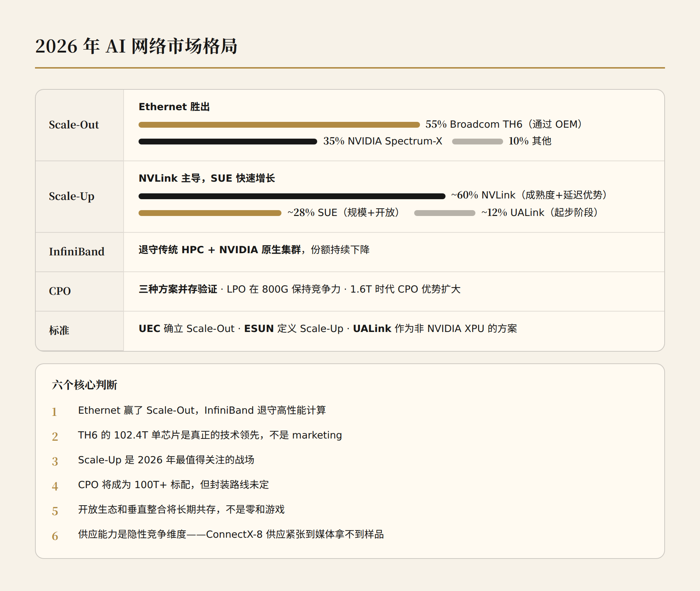The width and height of the screenshot is (700, 591).
Task: Click the "Ethernet 胜出" heading
Action: click(174, 107)
